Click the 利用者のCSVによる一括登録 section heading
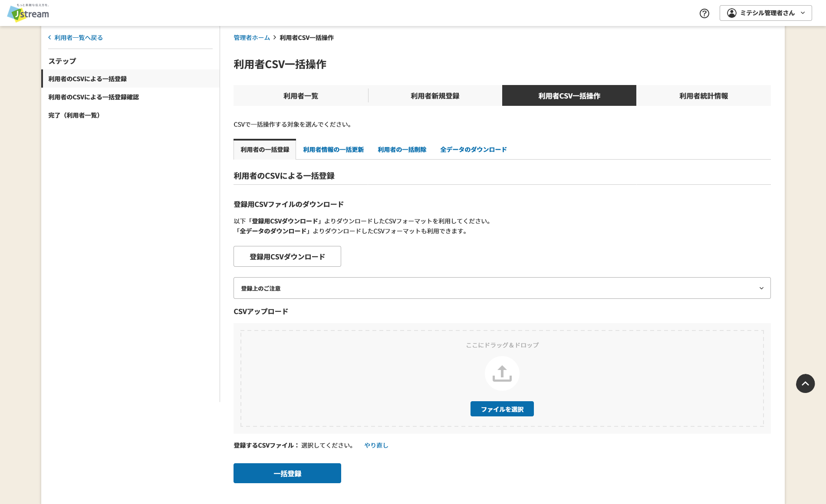Viewport: 826px width, 504px height. click(284, 176)
